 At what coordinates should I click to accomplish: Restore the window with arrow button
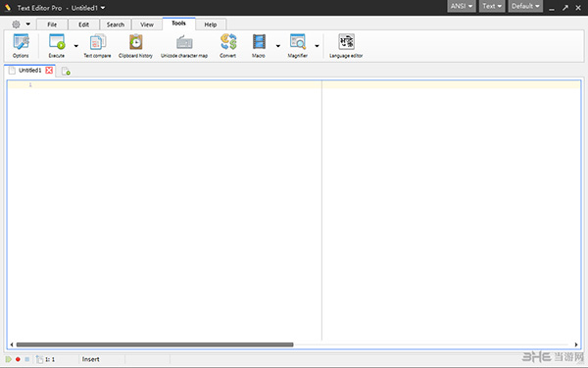tap(564, 8)
